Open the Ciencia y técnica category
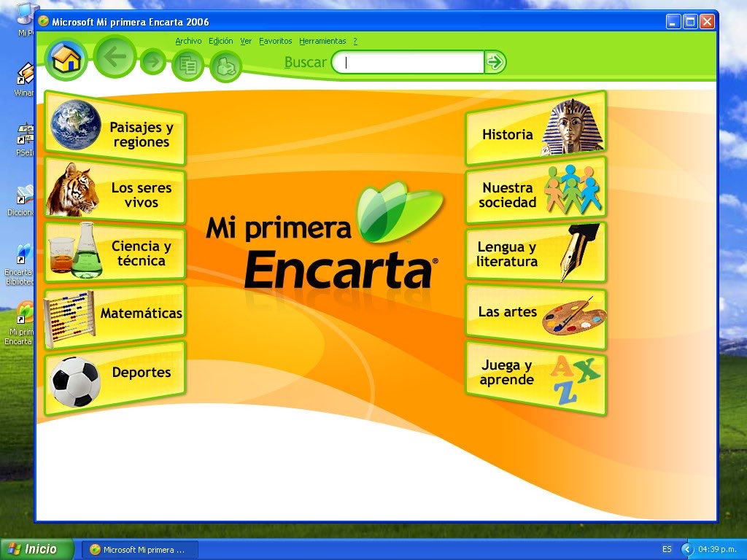The width and height of the screenshot is (747, 560). (x=115, y=252)
